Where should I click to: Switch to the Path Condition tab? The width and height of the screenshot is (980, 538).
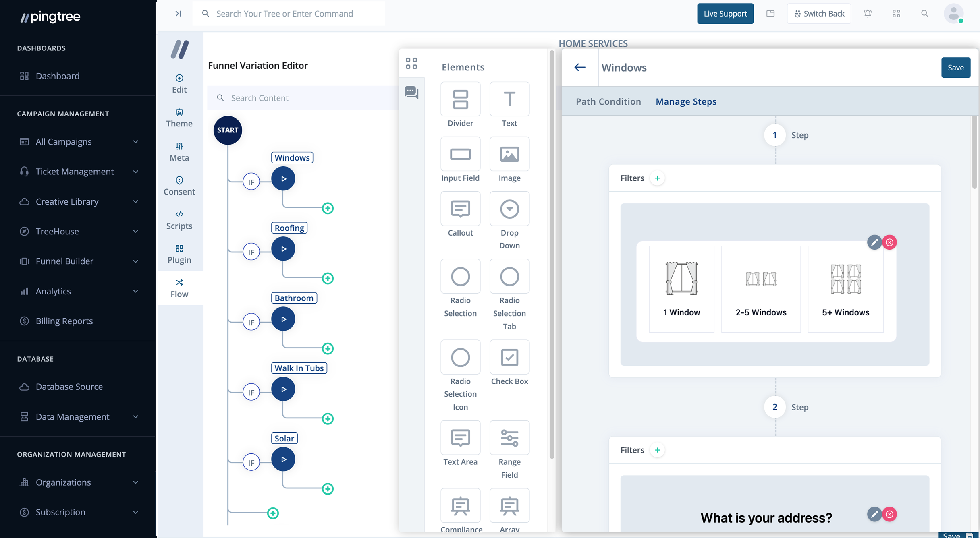point(608,101)
